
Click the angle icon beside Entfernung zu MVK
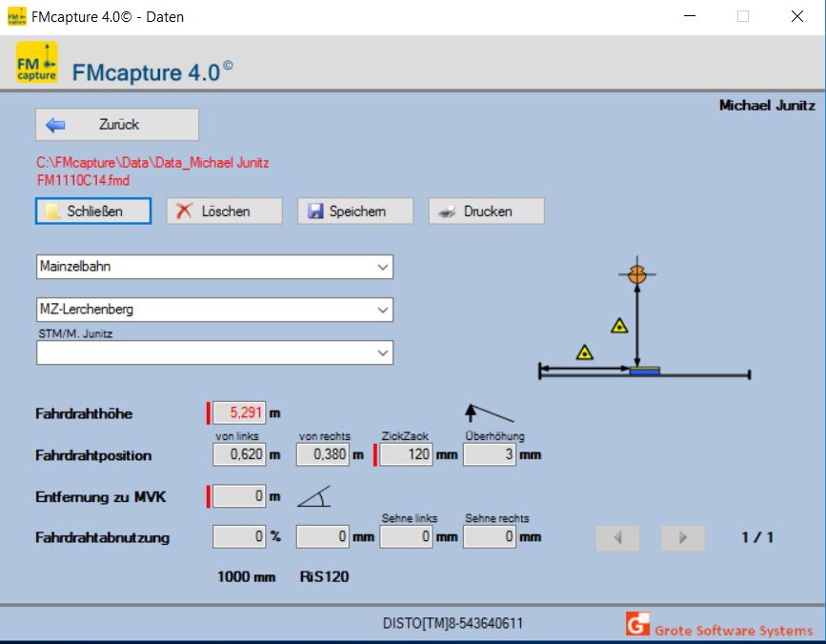click(x=314, y=496)
